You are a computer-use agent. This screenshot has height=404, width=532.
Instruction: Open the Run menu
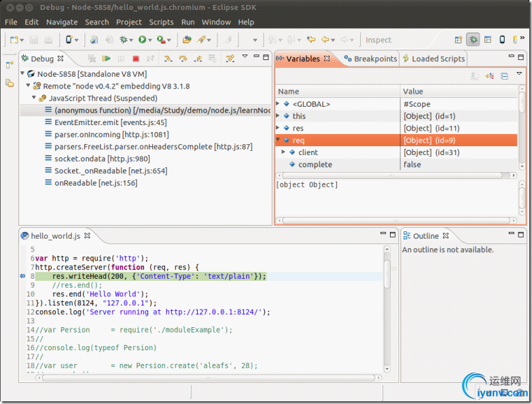(188, 22)
